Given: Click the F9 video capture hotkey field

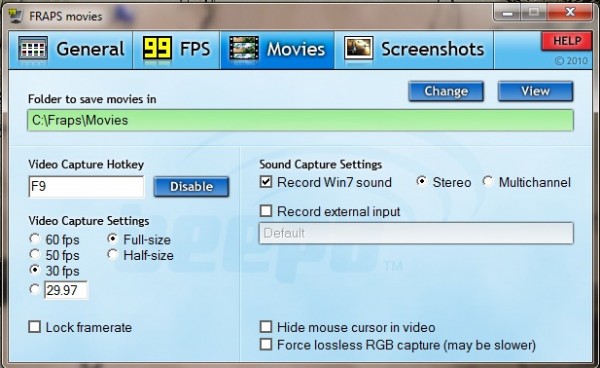Looking at the screenshot, I should coord(86,187).
